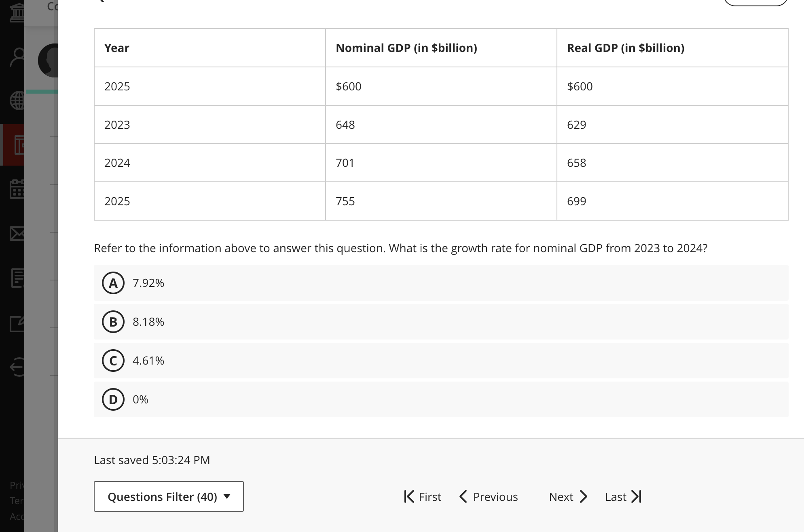Open the Questions Filter dropdown
The width and height of the screenshot is (804, 532).
point(169,496)
